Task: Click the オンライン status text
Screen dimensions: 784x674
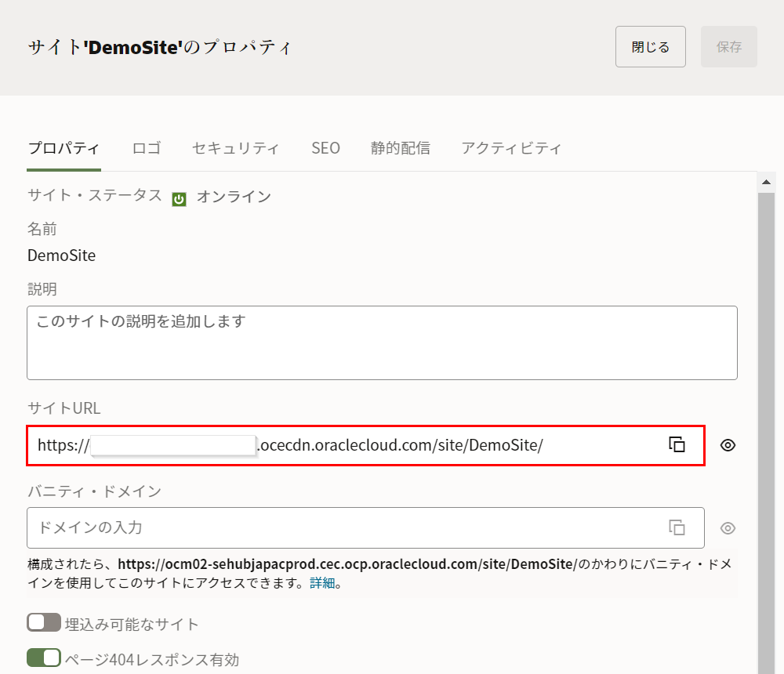Action: tap(234, 197)
